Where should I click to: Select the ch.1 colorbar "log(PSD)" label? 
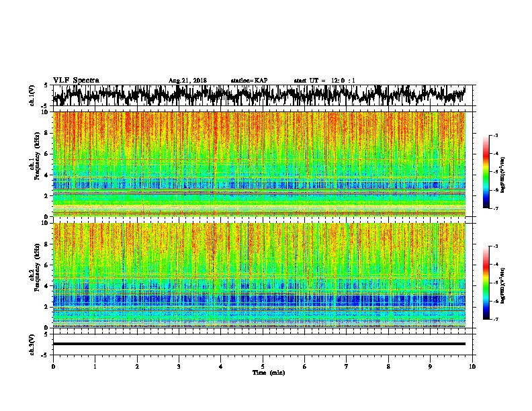point(503,175)
